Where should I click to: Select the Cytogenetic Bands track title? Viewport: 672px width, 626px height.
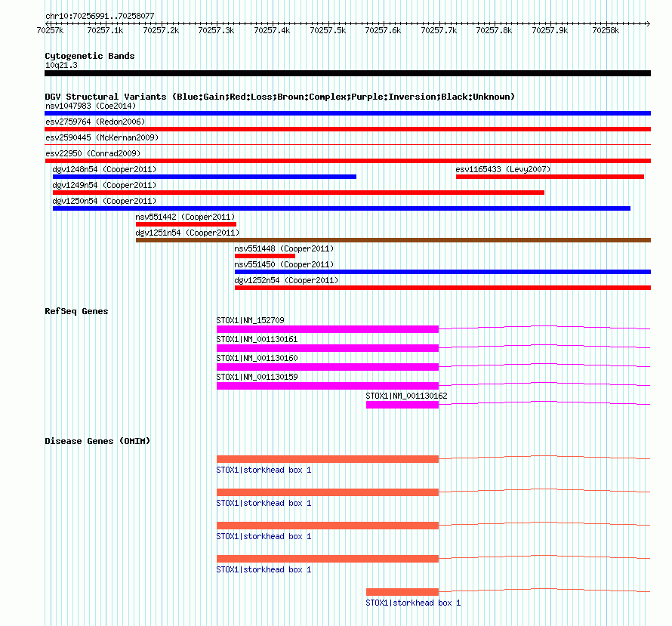(90, 56)
